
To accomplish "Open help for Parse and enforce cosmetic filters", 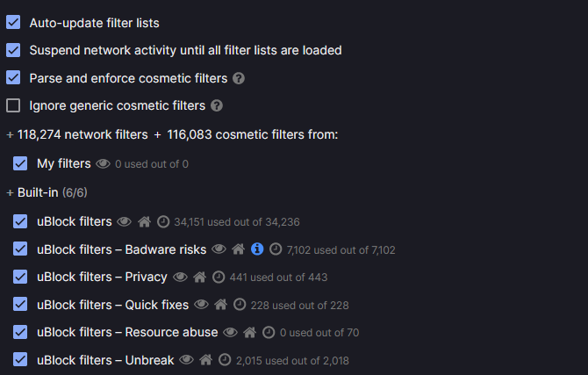I will click(239, 78).
